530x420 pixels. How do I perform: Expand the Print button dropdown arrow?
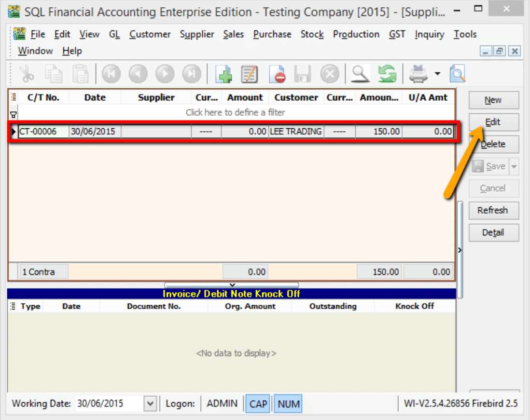coord(437,74)
